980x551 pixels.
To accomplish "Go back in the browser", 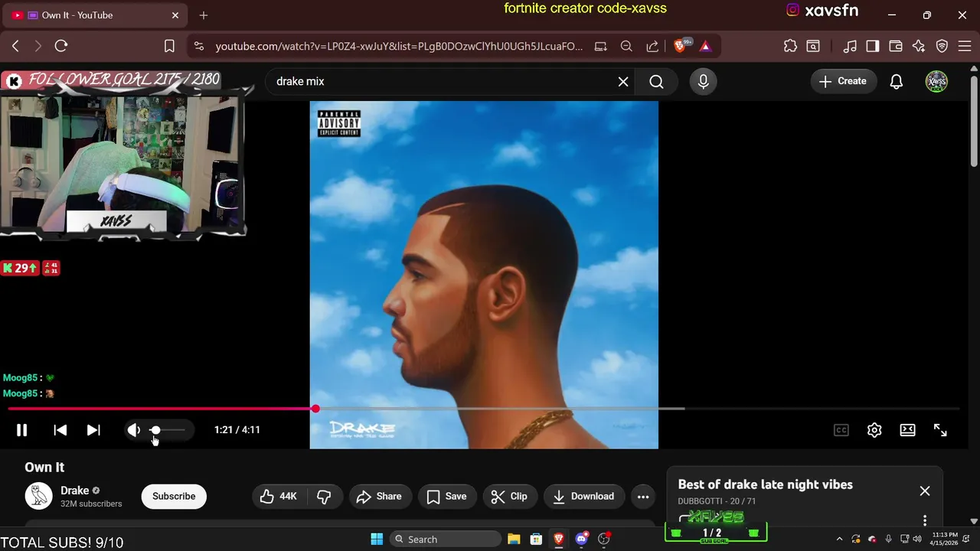I will [x=15, y=46].
